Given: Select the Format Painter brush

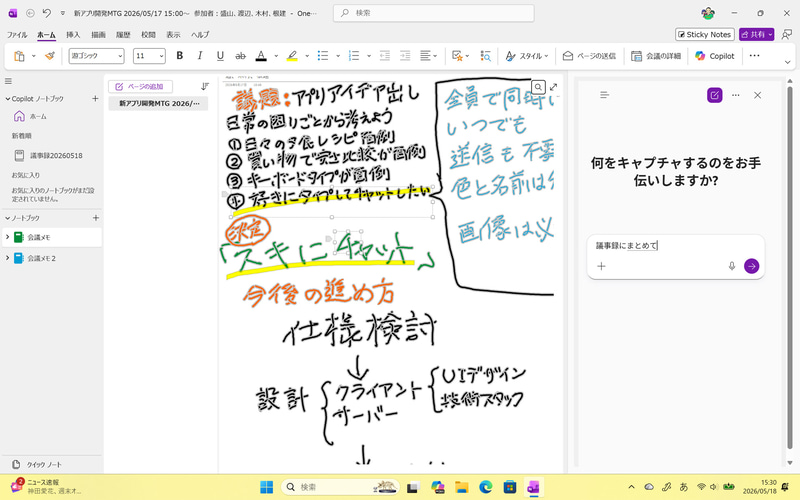Looking at the screenshot, I should (x=49, y=56).
